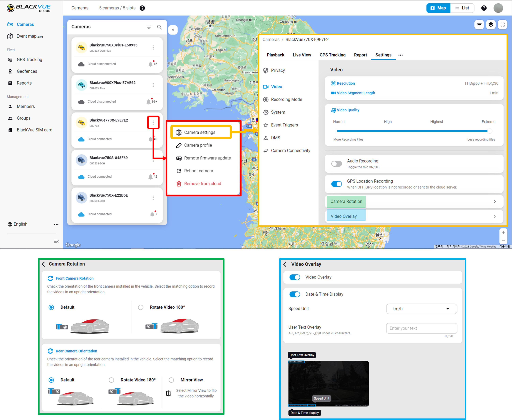This screenshot has height=420, width=512.
Task: Click the top-right help question icon
Action: 484,8
